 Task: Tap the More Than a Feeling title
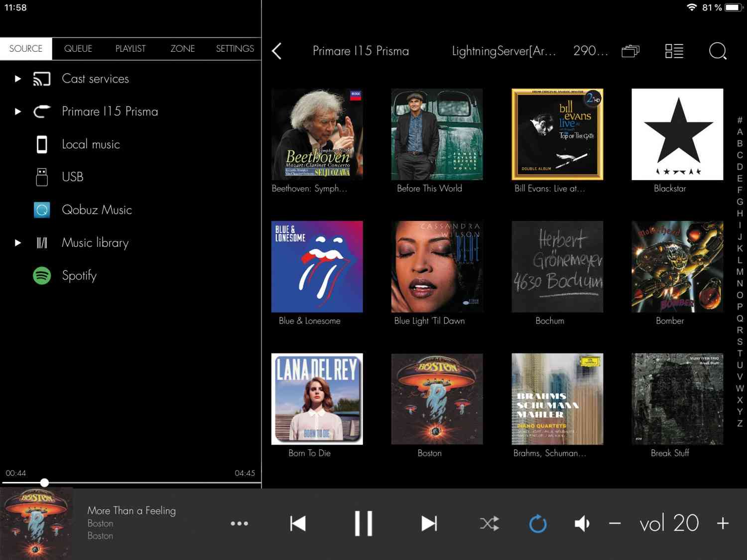pyautogui.click(x=131, y=511)
